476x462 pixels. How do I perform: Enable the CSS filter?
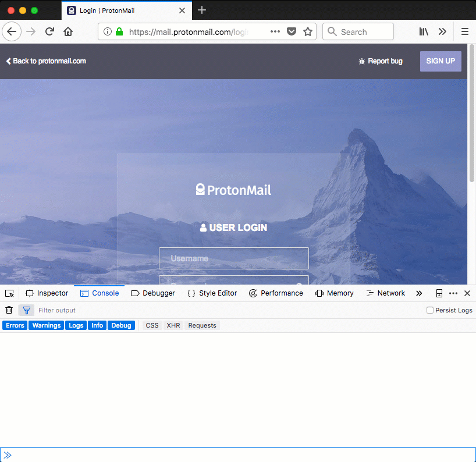coord(152,325)
